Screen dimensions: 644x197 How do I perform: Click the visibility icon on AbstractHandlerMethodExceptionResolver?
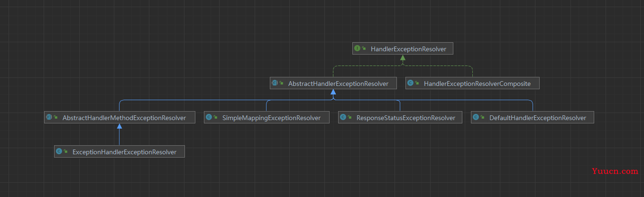click(x=56, y=118)
